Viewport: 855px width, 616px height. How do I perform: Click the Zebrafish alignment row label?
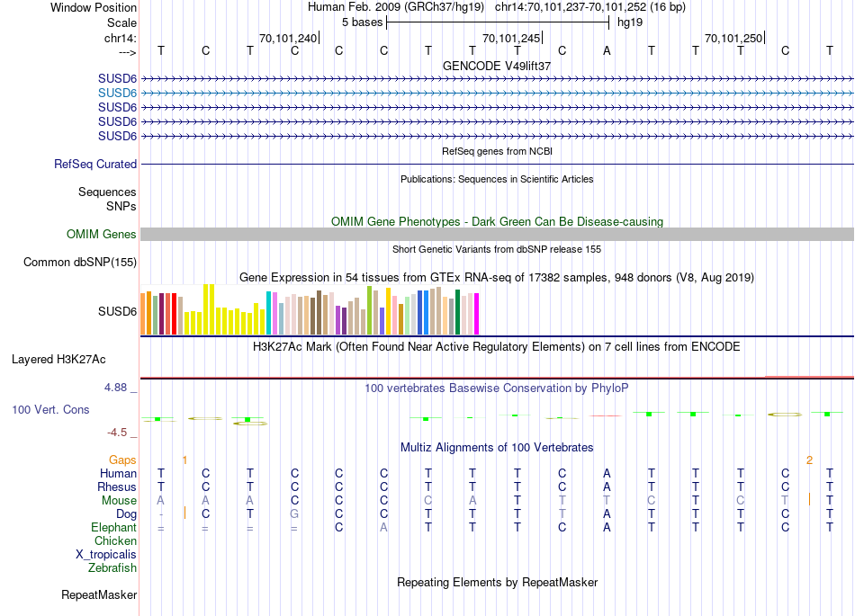(112, 568)
